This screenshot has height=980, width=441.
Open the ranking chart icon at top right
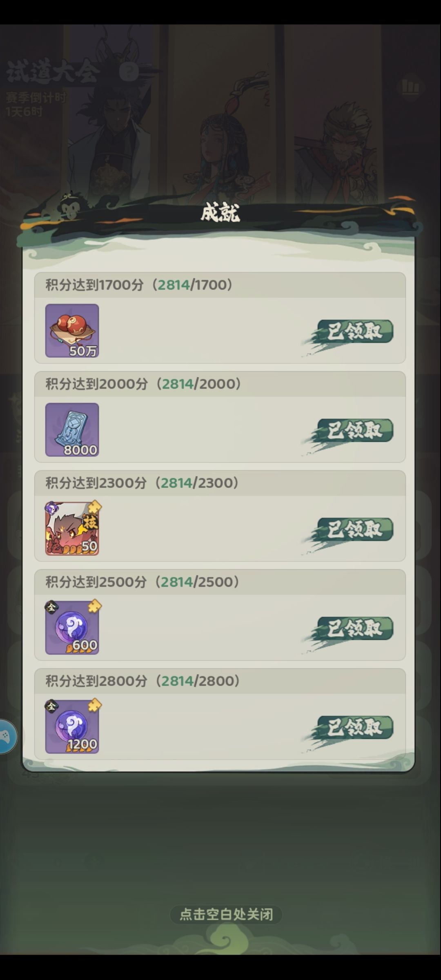coord(410,87)
